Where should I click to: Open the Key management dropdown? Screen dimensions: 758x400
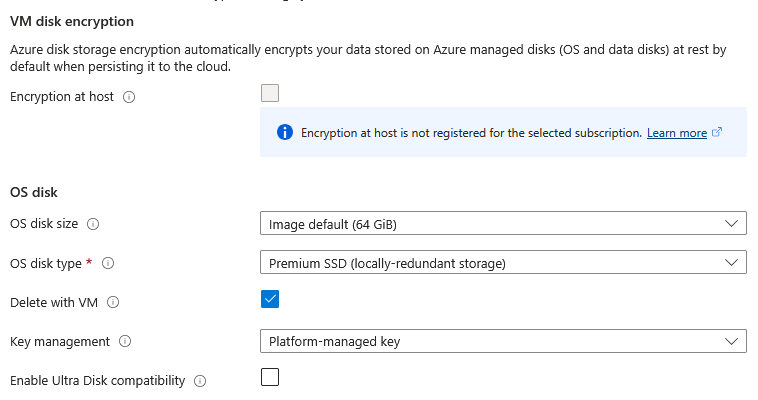[x=503, y=341]
